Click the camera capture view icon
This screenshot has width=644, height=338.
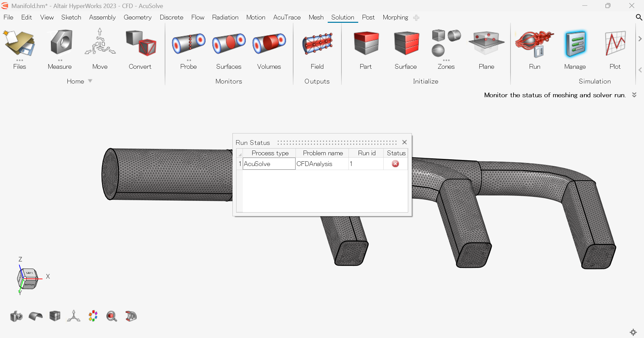point(16,316)
